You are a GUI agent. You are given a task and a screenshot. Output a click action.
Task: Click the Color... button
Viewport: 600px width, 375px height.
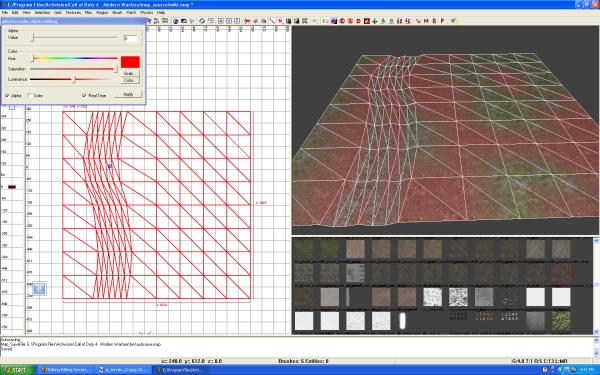pyautogui.click(x=130, y=80)
